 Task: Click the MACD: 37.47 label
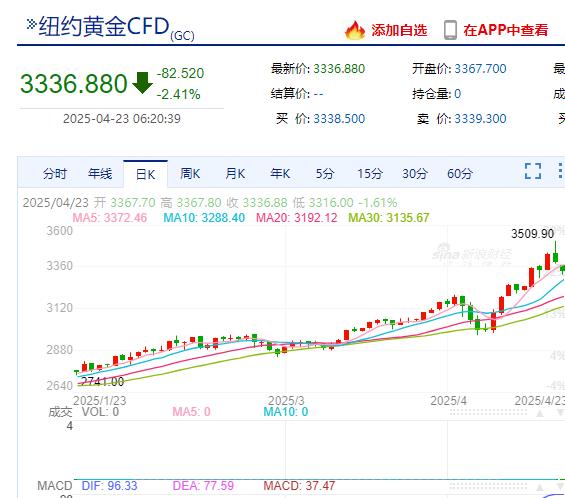pyautogui.click(x=299, y=486)
